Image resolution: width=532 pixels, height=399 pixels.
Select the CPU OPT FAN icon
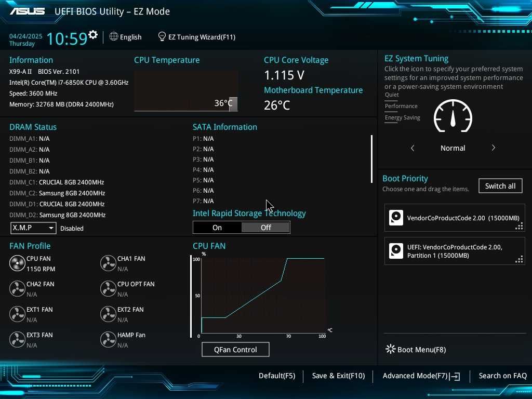(108, 289)
